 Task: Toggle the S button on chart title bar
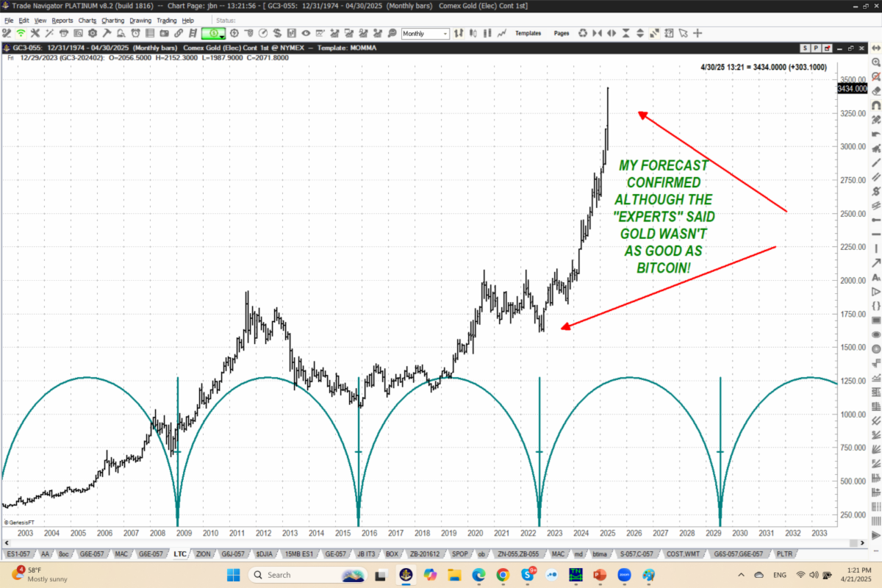[805, 48]
